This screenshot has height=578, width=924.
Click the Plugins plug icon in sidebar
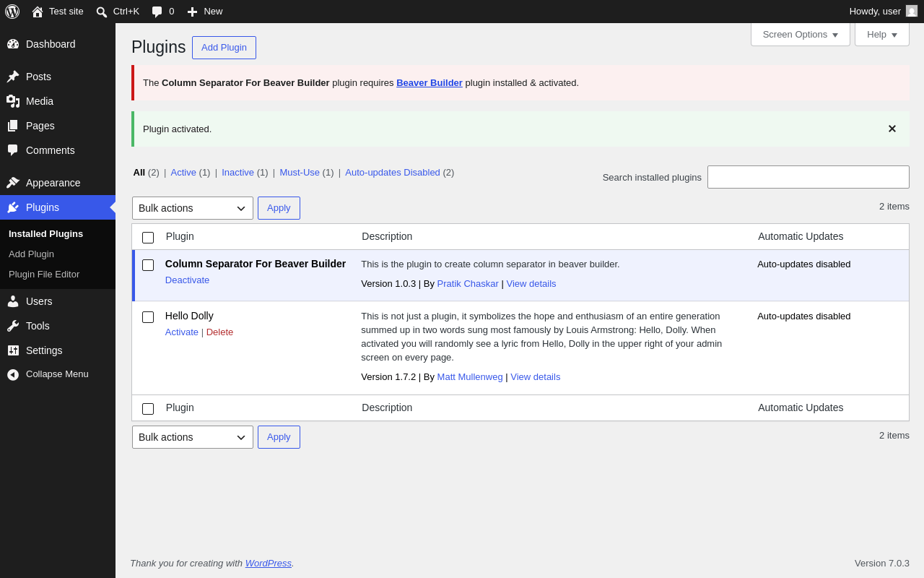point(13,207)
